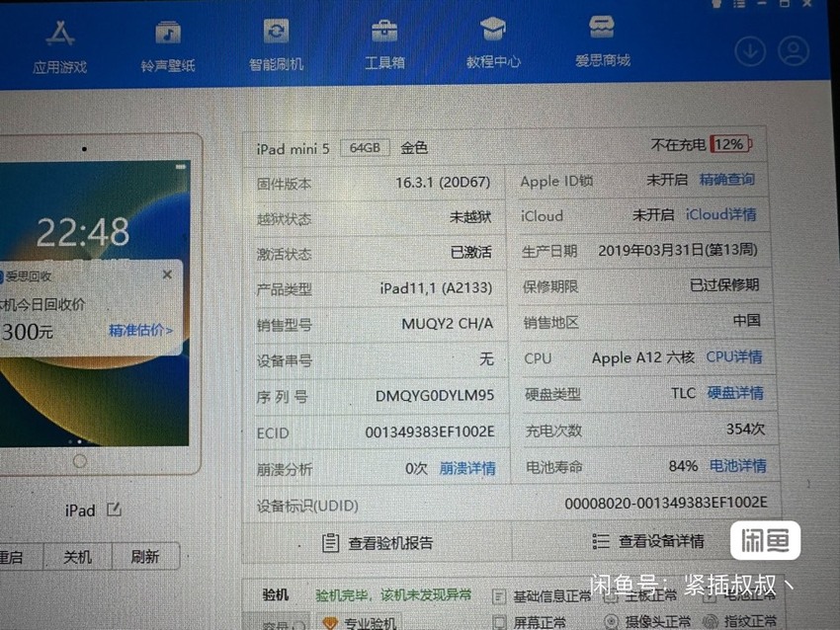
Task: Click the 指纹正常 fingerprint check item
Action: click(740, 621)
